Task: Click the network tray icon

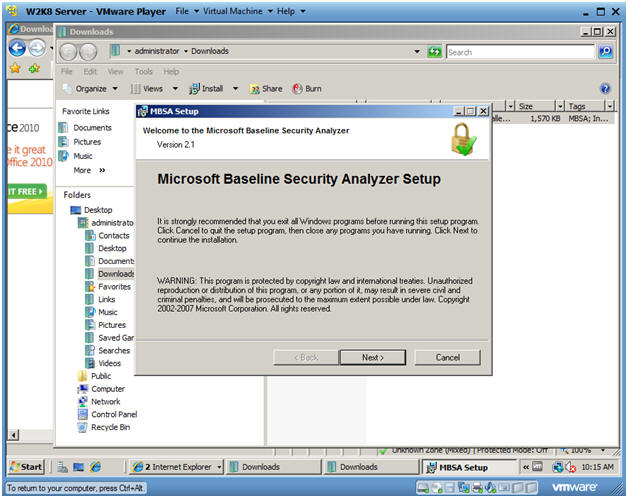Action: [558, 467]
